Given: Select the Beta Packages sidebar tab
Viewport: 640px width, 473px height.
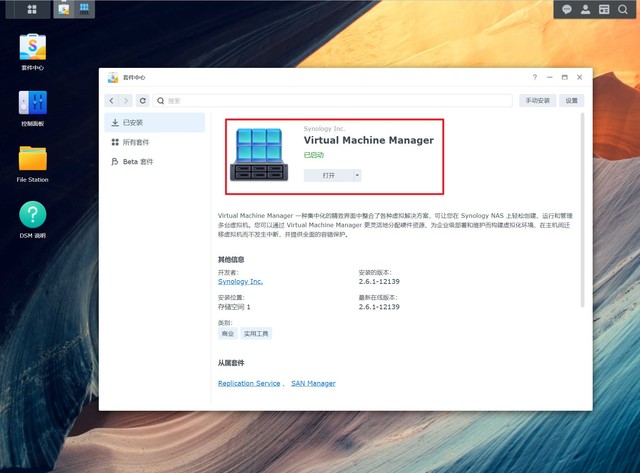Looking at the screenshot, I should pos(155,162).
